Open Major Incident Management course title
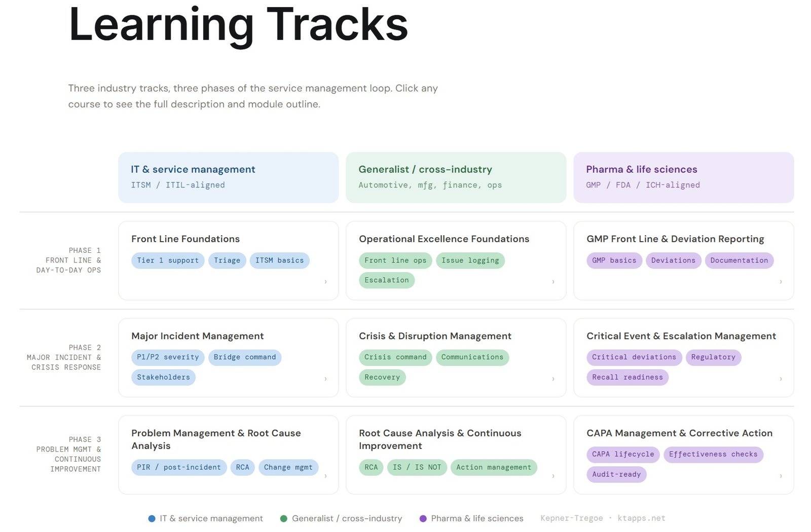811x532 pixels. (x=198, y=336)
